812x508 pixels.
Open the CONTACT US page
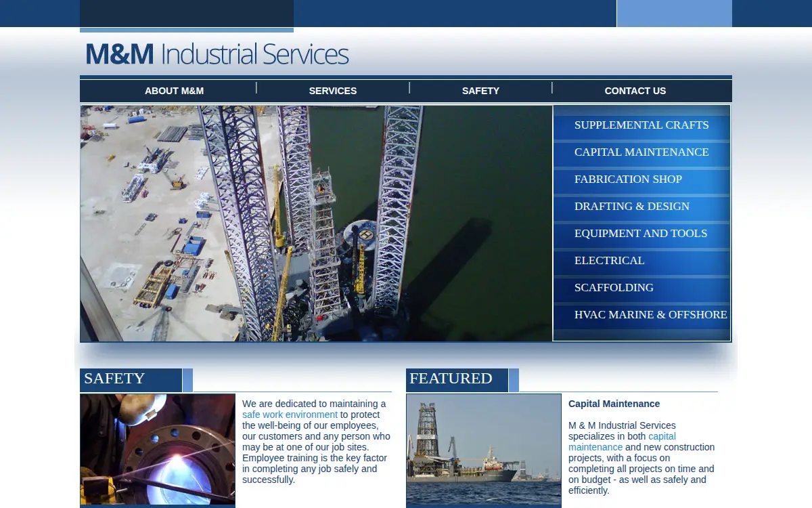635,91
